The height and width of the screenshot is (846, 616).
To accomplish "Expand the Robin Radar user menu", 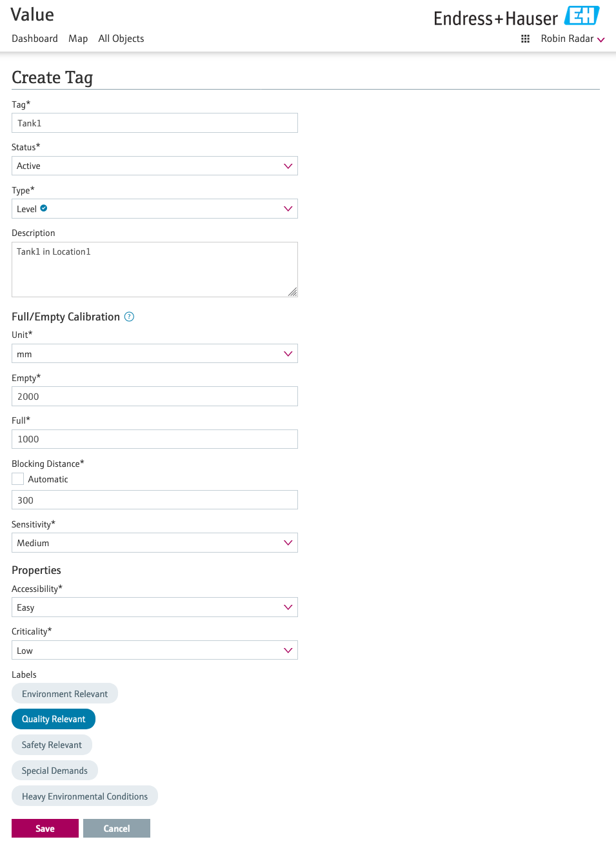I will [x=572, y=39].
